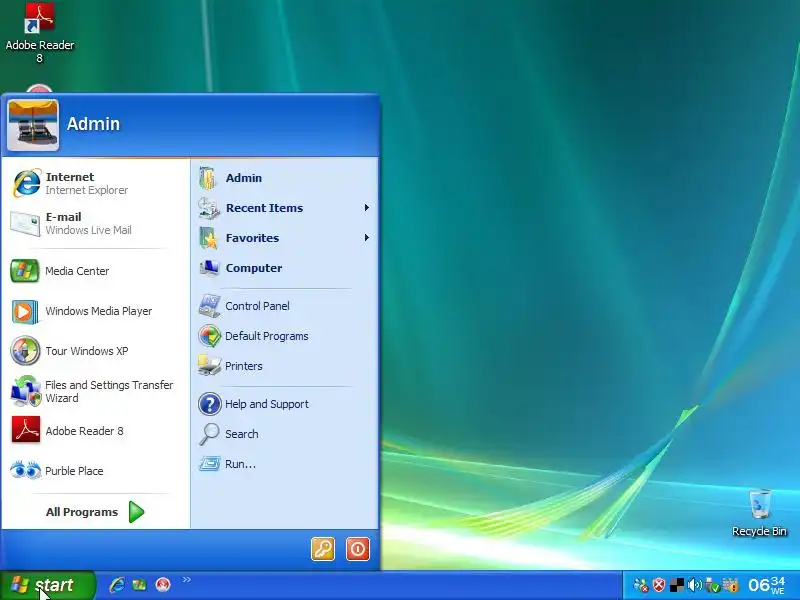Click the green Quick Launch icon
The height and width of the screenshot is (600, 800).
tap(139, 585)
